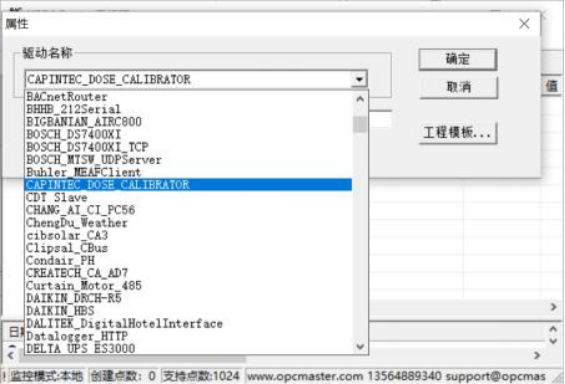
Task: Choose CHANG_AI_CI_PC56 driver
Action: click(x=188, y=210)
